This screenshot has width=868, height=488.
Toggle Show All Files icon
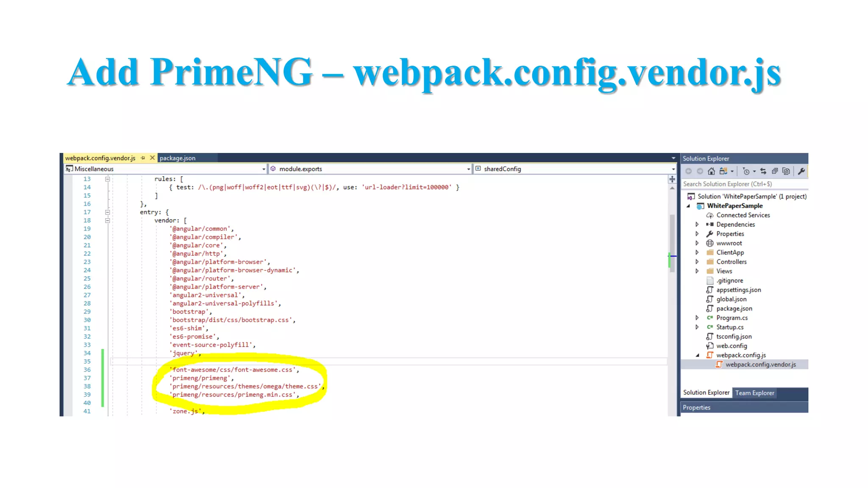[786, 171]
